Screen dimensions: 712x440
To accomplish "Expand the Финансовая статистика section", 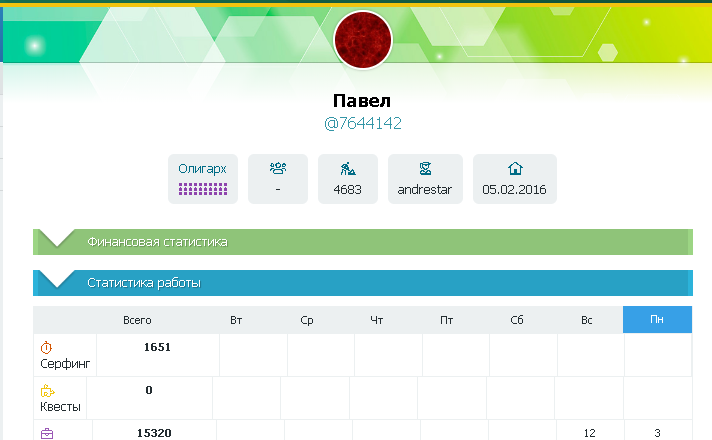I will pos(363,242).
